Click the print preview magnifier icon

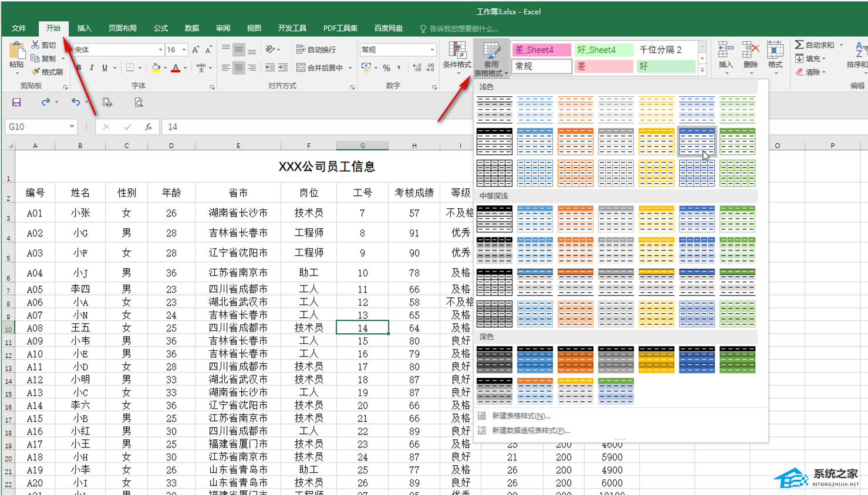(139, 103)
